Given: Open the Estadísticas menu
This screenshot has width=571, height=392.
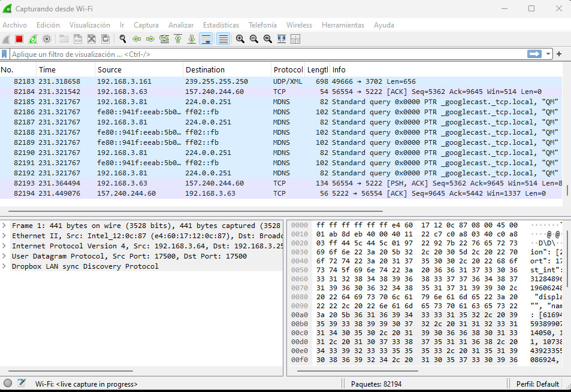Looking at the screenshot, I should coord(220,25).
